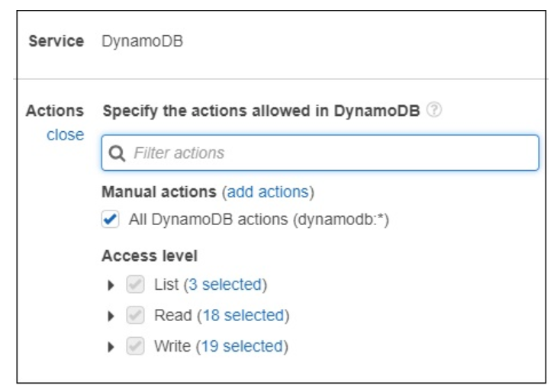
Task: Click the All DynamoDB actions (dynamodb:*) label text
Action: point(259,220)
